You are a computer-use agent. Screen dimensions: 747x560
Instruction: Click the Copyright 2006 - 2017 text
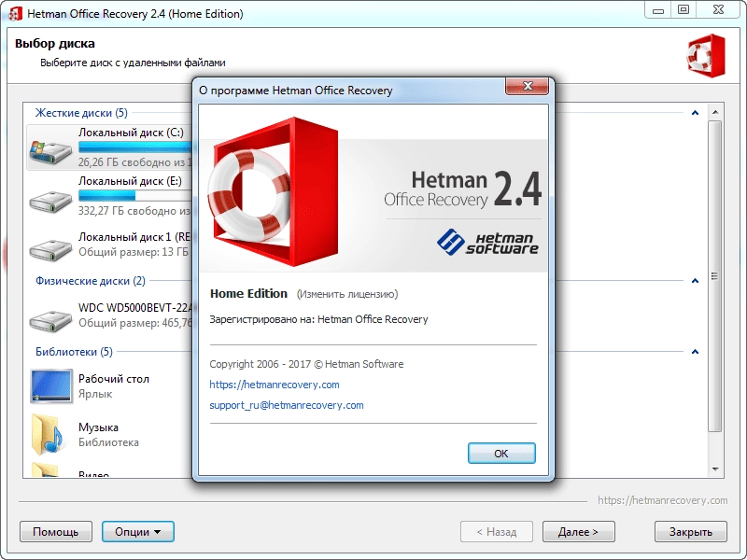pyautogui.click(x=306, y=364)
